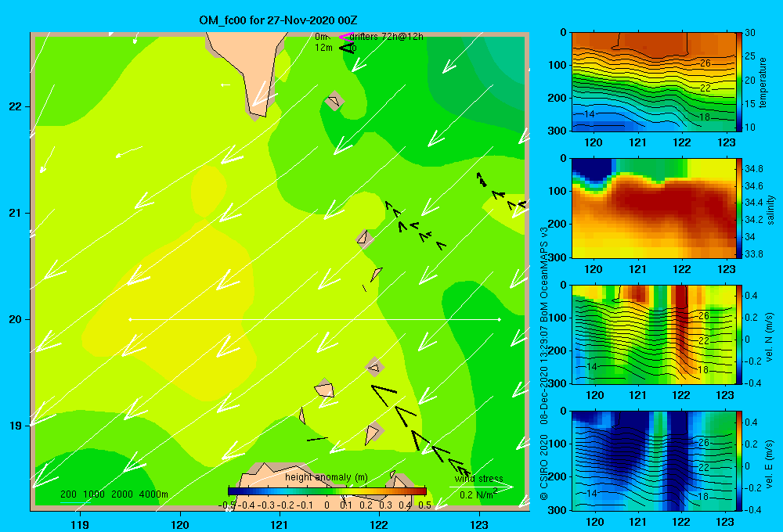Click the salinity section plot

653,208
